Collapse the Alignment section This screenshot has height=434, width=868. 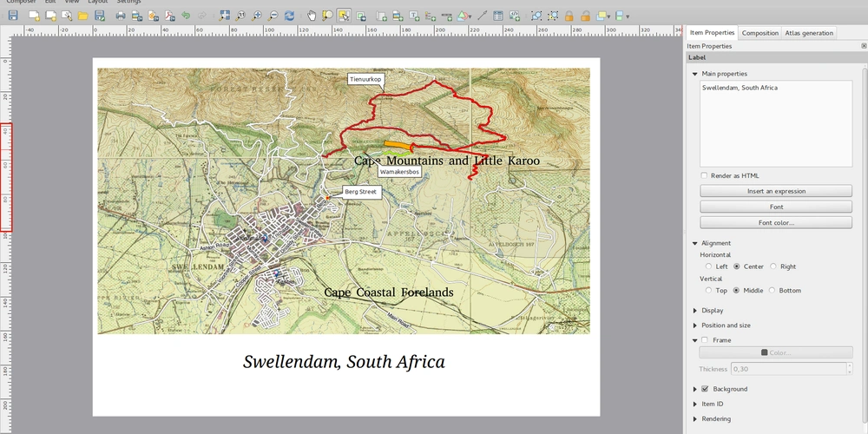pos(694,243)
